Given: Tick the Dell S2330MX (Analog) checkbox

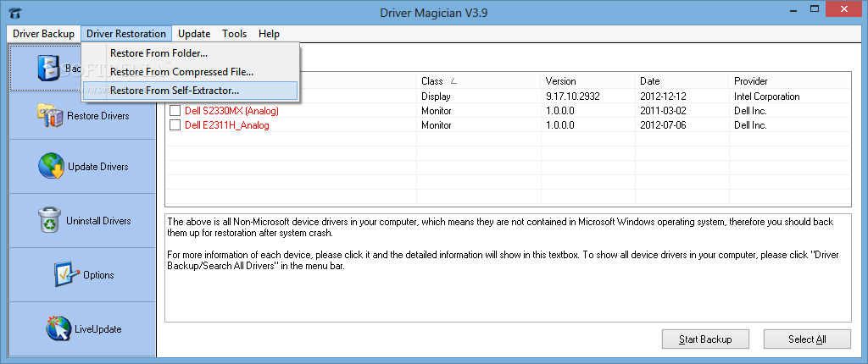Looking at the screenshot, I should pos(175,111).
